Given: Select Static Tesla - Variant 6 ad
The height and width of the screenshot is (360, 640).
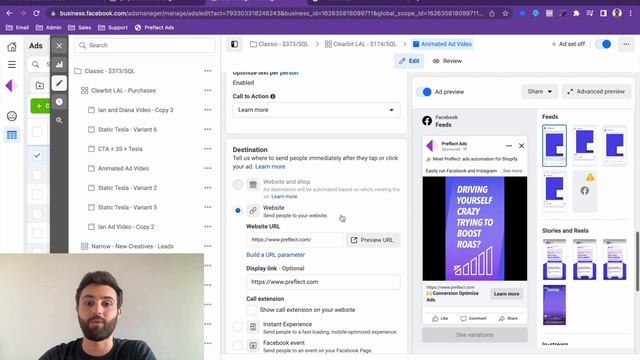Looking at the screenshot, I should (127, 129).
